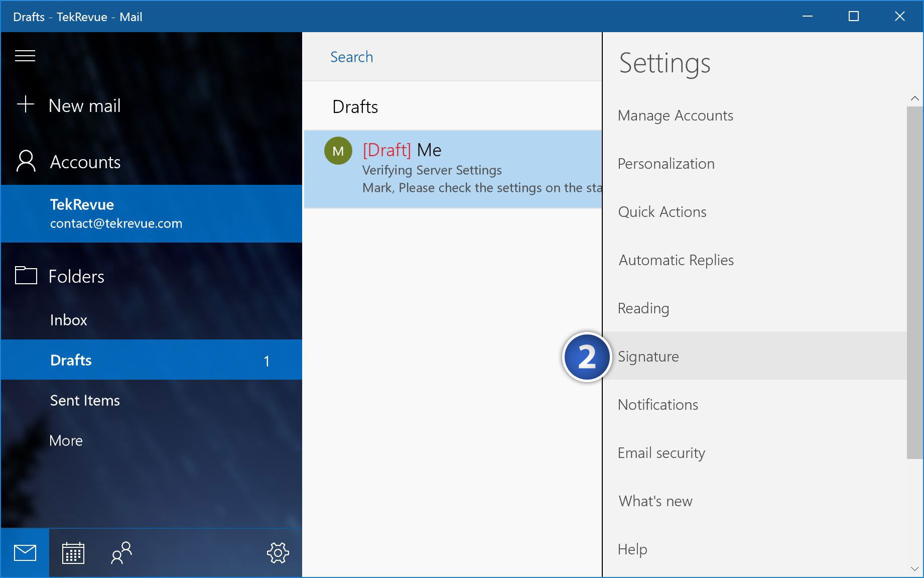Open Quick Actions settings
The height and width of the screenshot is (578, 924).
click(755, 212)
